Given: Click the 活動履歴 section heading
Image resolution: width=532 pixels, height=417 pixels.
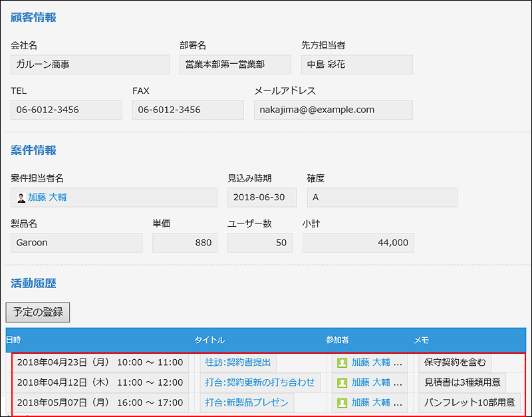Looking at the screenshot, I should pos(33,283).
